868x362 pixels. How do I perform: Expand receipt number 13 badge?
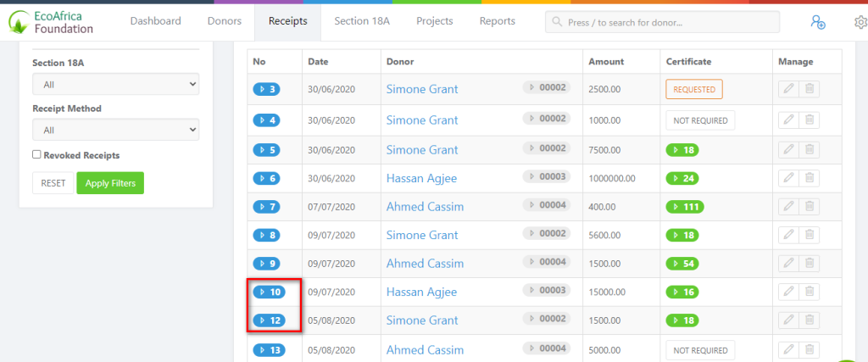(269, 350)
